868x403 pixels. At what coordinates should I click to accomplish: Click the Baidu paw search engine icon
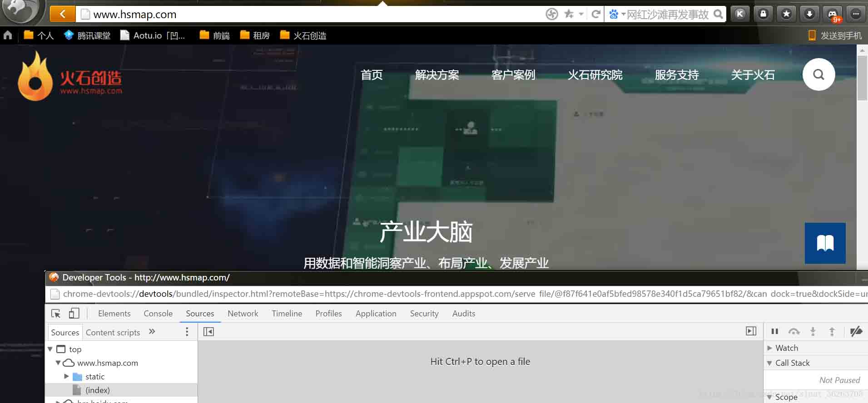614,14
